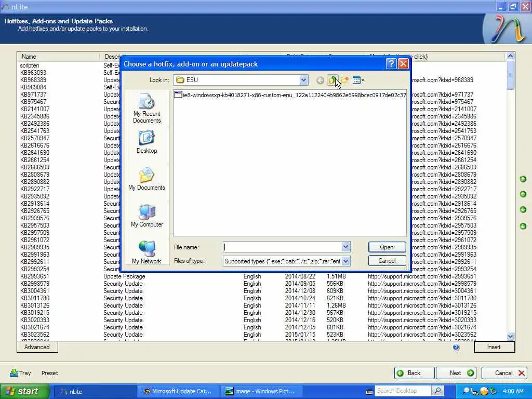Click the orange round tray icon
The height and width of the screenshot is (399, 532).
pos(484,392)
